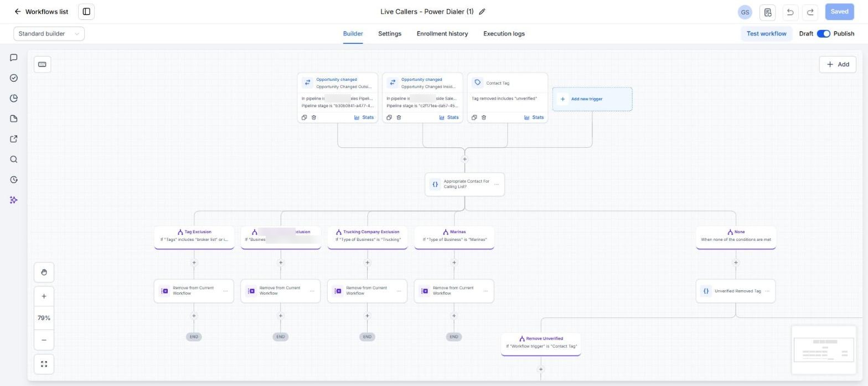Toggle the sidebar panel icon
This screenshot has width=868, height=386.
(x=86, y=12)
